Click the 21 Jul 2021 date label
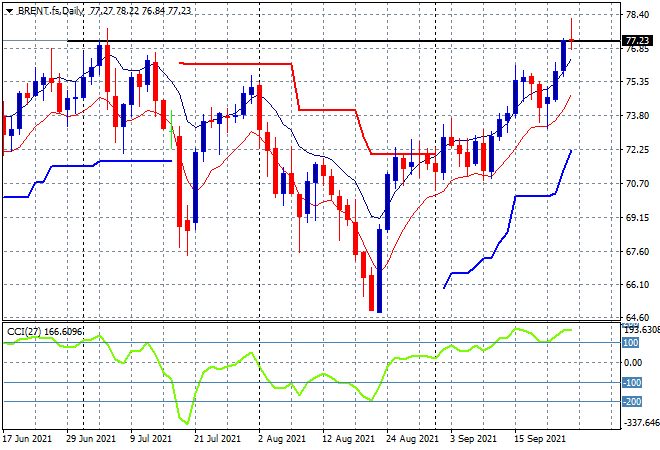Image resolution: width=660 pixels, height=450 pixels. tap(217, 439)
